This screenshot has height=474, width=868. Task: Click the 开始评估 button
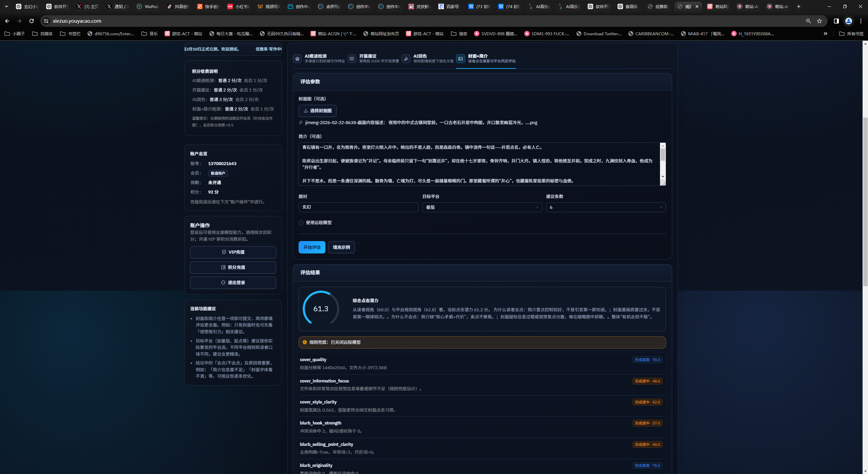(312, 247)
